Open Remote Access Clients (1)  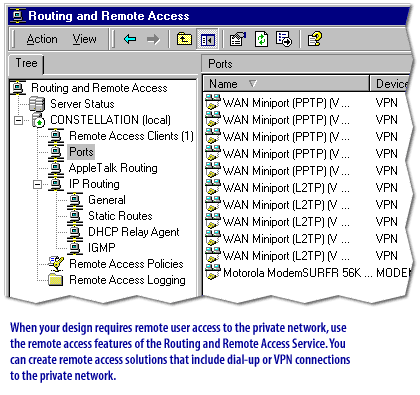click(x=131, y=136)
